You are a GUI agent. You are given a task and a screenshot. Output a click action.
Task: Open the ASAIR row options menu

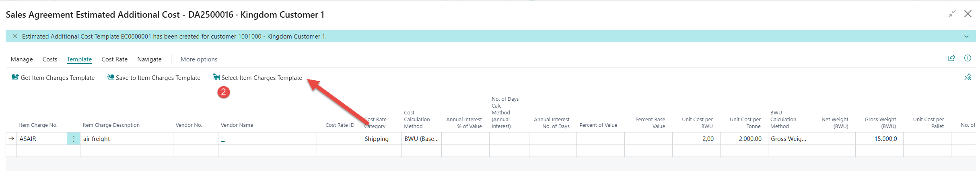point(74,139)
